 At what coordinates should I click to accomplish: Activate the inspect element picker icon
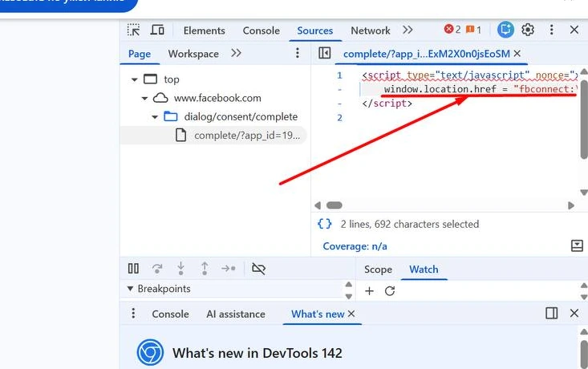click(133, 30)
